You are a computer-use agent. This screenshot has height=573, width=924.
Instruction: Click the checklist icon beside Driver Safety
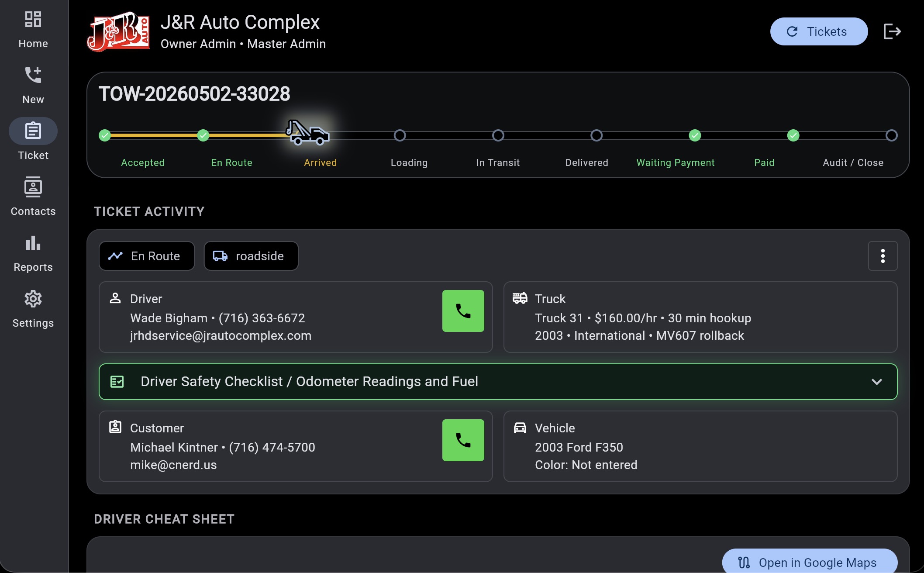point(117,382)
